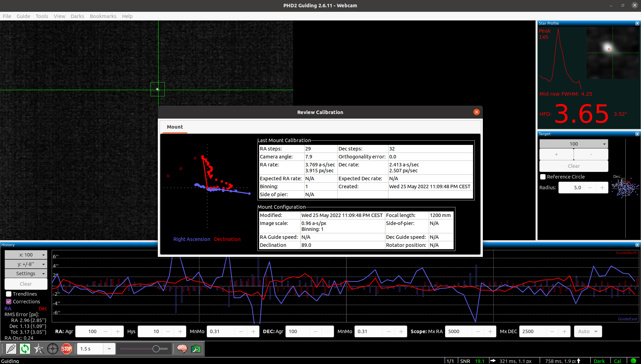Click the Mx DEC input field showing 2500
This screenshot has width=641, height=364.
[x=533, y=331]
